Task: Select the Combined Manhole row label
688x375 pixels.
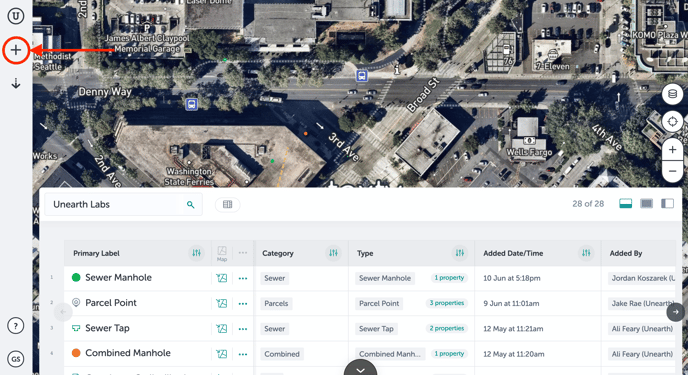Action: tap(128, 353)
